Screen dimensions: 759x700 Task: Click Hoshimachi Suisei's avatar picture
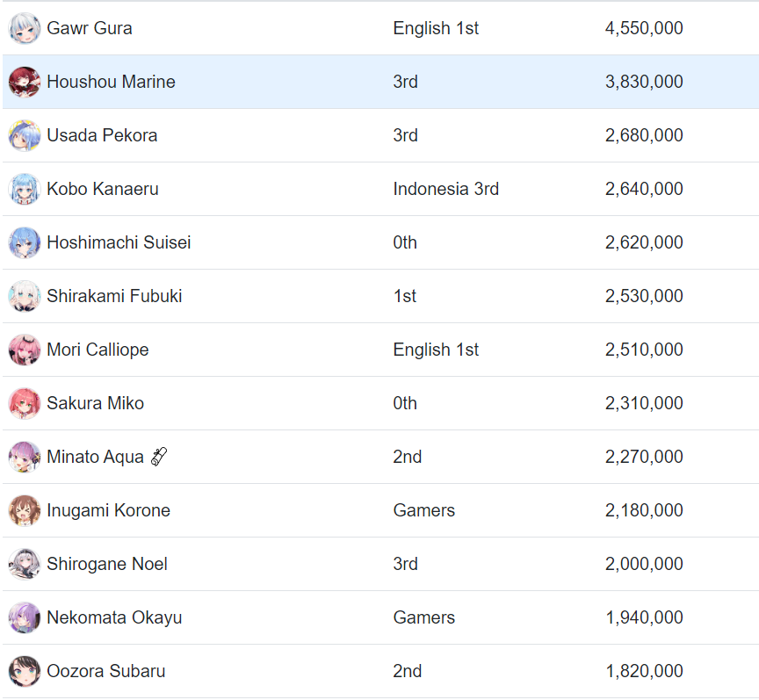click(25, 242)
